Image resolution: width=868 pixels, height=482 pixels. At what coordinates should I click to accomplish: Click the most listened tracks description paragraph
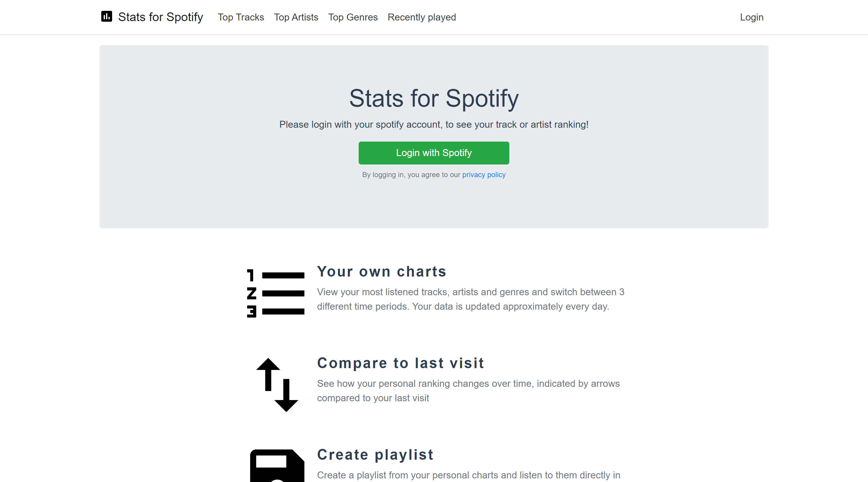(470, 299)
